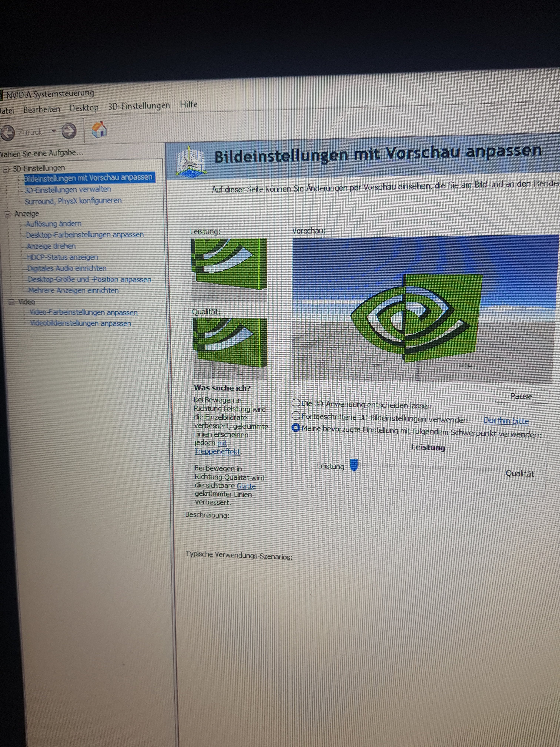
Task: Click the Leistung-Qualität slider handle
Action: coord(354,465)
